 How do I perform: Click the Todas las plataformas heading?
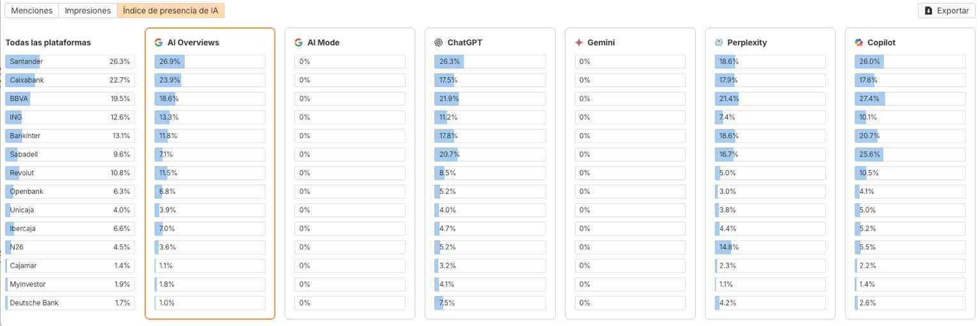(48, 43)
